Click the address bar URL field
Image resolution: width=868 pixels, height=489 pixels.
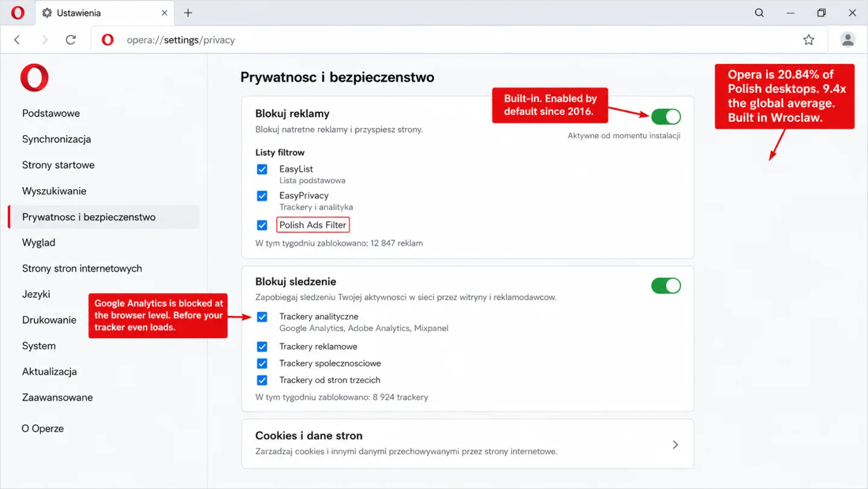click(x=459, y=40)
